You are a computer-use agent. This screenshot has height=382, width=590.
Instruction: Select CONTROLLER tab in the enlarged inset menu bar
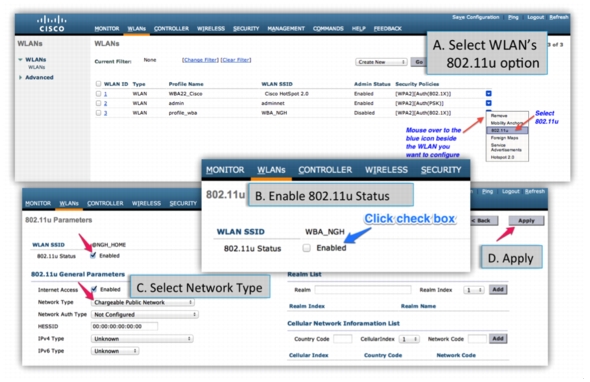tap(325, 170)
